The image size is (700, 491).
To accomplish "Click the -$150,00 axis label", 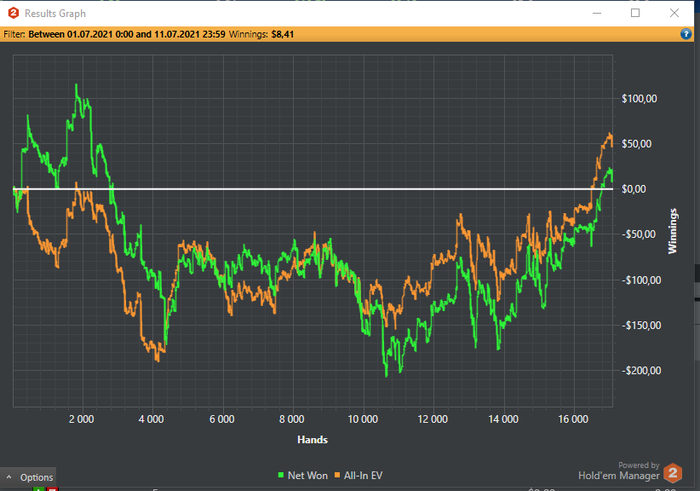I will click(641, 325).
